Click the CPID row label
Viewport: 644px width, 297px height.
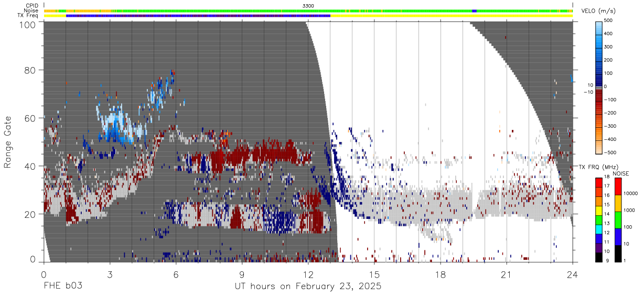[32, 6]
